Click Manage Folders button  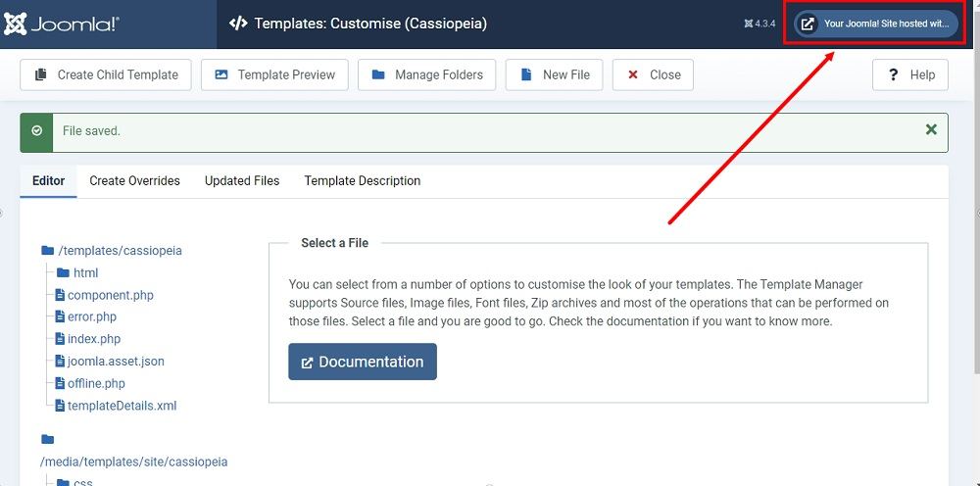coord(427,75)
